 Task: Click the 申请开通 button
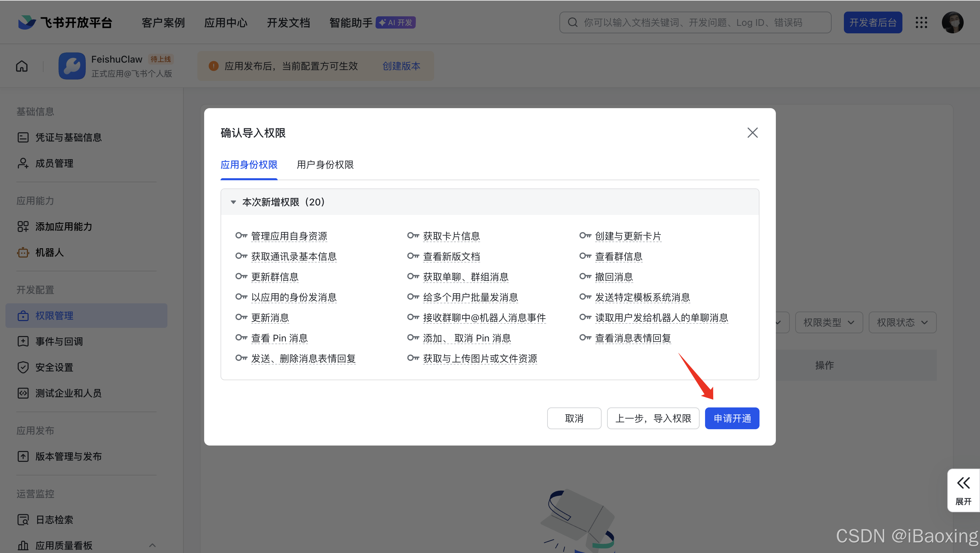pos(732,418)
